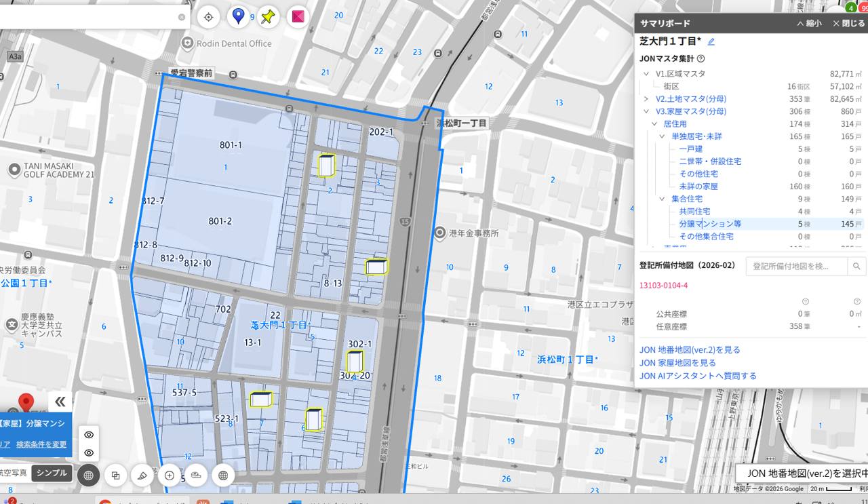This screenshot has height=504, width=868.
Task: Click the circled plus add button
Action: pyautogui.click(x=170, y=476)
